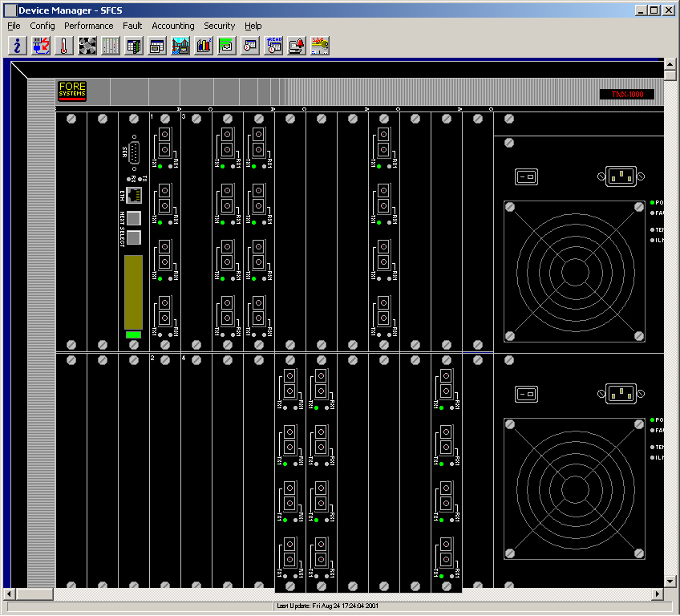Toggle the upper power supply rocker switch
The height and width of the screenshot is (616, 680).
click(x=526, y=176)
